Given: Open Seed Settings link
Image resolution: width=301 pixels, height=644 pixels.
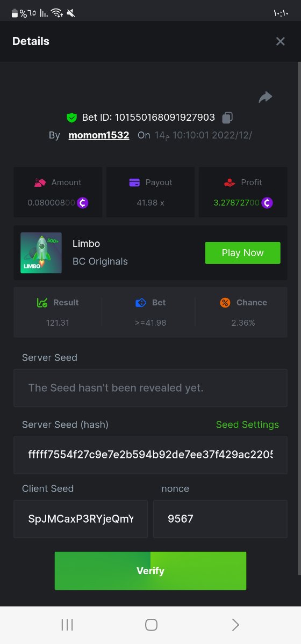Looking at the screenshot, I should point(247,425).
